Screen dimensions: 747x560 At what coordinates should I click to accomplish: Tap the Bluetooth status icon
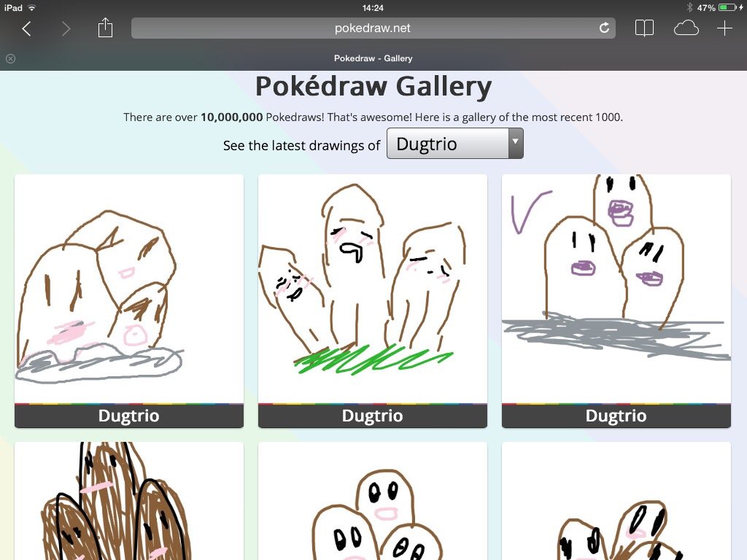point(689,7)
